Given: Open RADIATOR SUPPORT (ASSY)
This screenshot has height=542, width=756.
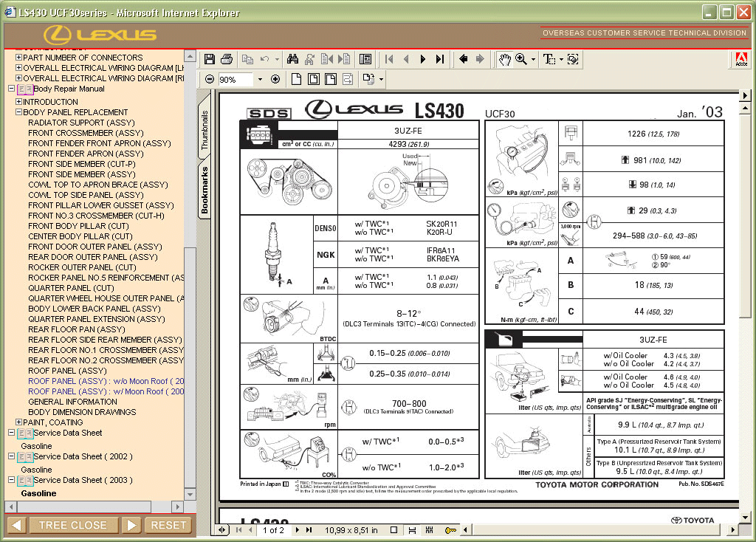Looking at the screenshot, I should point(81,123).
